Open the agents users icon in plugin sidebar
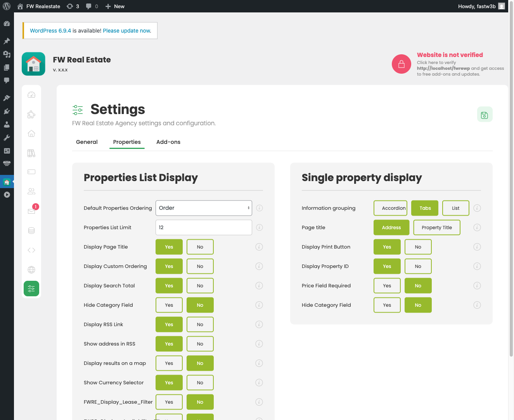 click(x=31, y=191)
